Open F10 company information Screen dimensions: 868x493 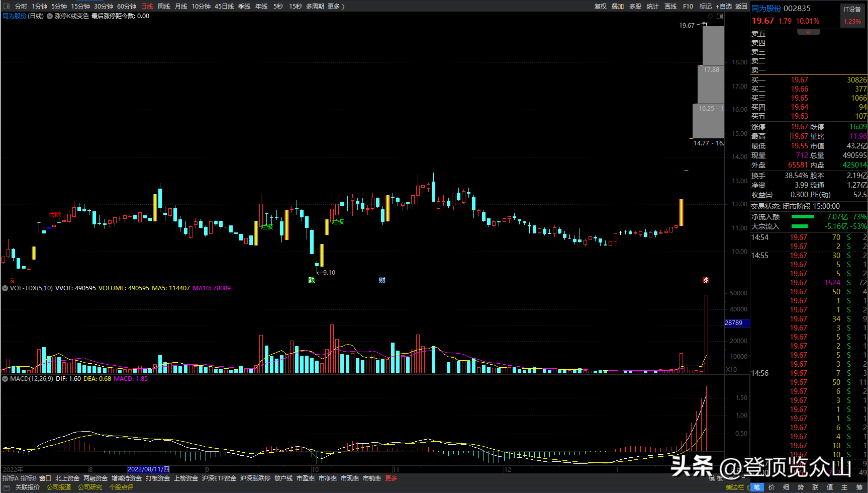(688, 7)
